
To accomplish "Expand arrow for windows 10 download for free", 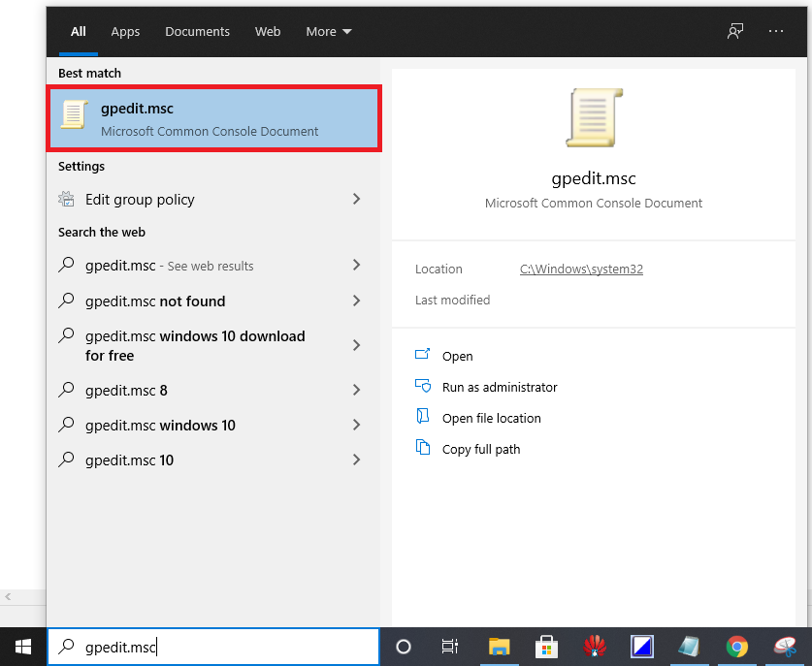I will click(x=356, y=345).
